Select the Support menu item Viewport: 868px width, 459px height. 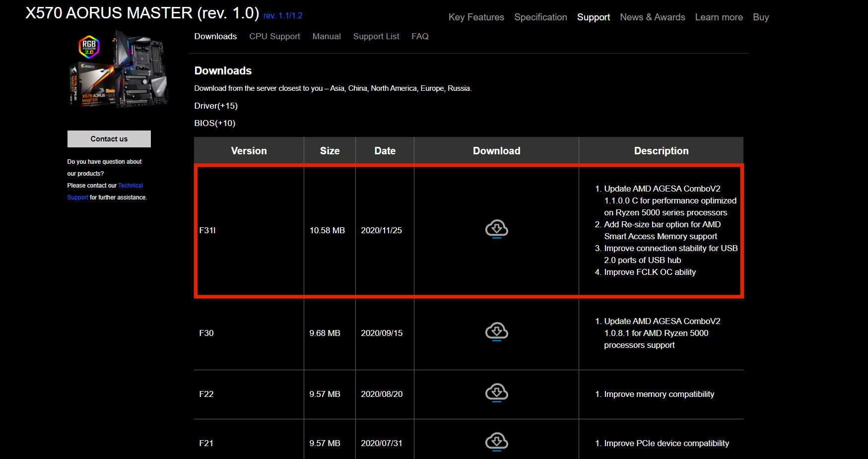[x=593, y=17]
